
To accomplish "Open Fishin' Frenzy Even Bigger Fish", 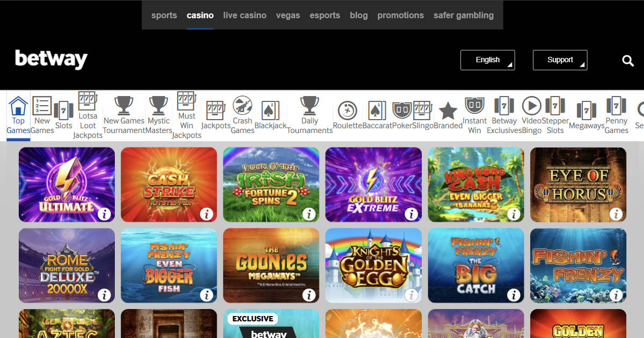I will 169,266.
